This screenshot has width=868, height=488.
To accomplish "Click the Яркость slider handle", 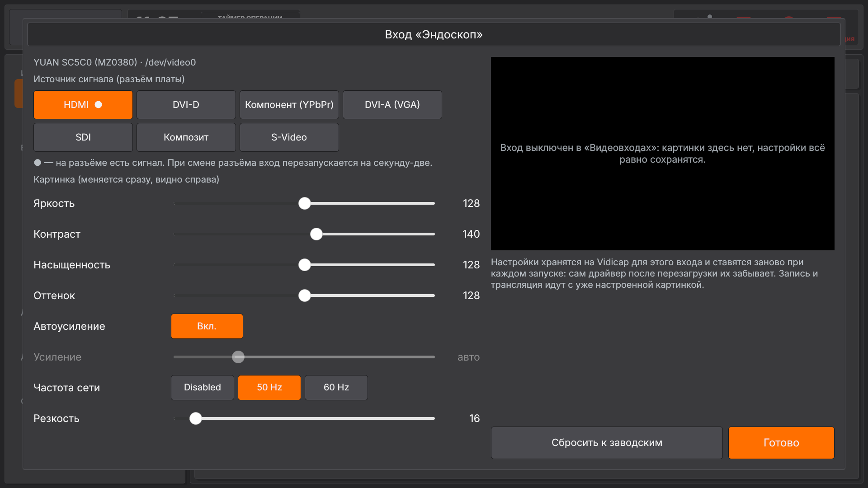I will [x=305, y=203].
